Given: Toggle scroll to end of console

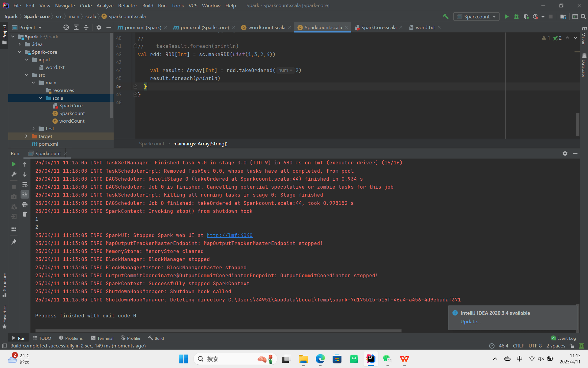Looking at the screenshot, I should [x=25, y=194].
